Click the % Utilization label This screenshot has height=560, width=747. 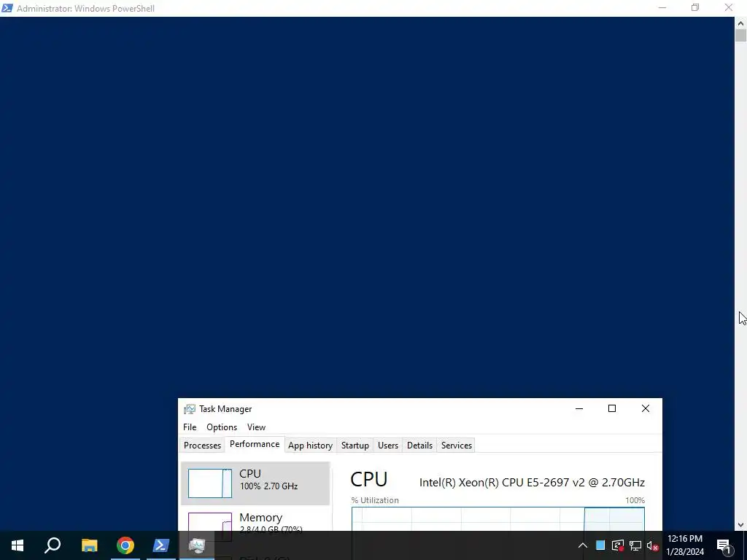[375, 500]
